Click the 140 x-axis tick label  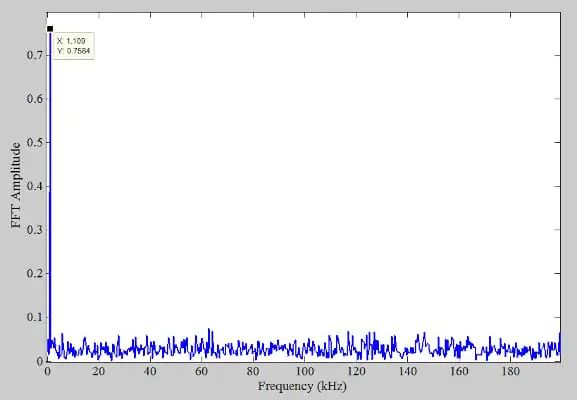[407, 371]
